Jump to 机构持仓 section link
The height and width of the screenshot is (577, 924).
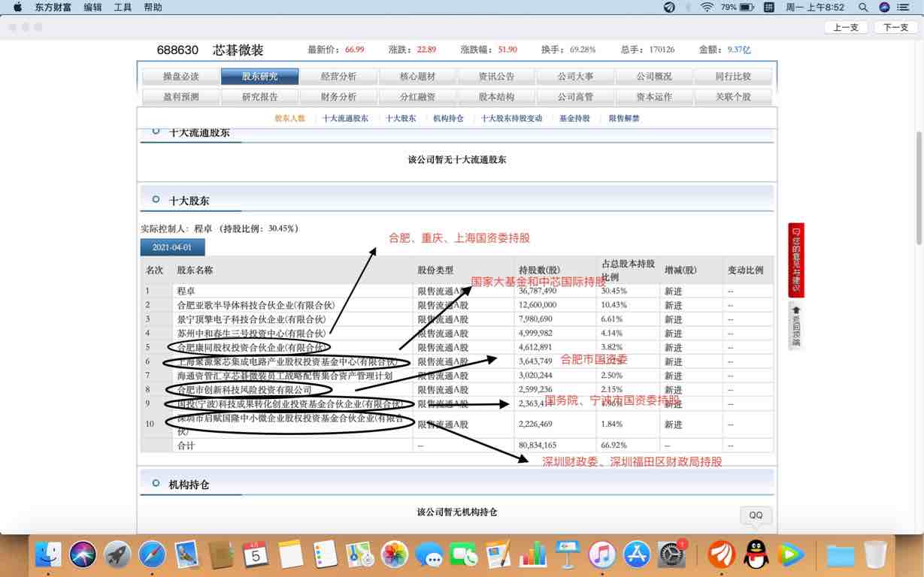(x=448, y=119)
